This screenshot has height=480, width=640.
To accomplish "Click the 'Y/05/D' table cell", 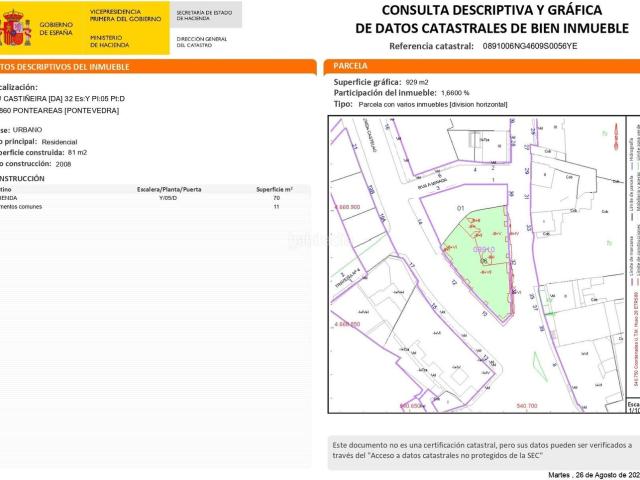I will point(168,198).
